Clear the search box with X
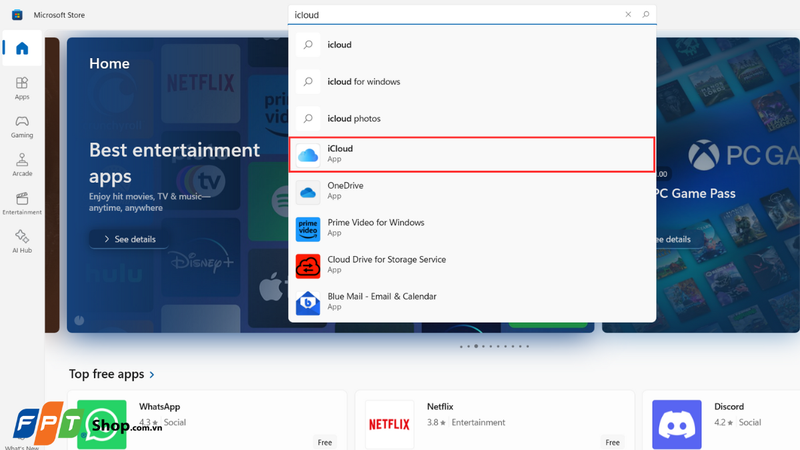Screen dimensions: 800x450 (x=628, y=14)
